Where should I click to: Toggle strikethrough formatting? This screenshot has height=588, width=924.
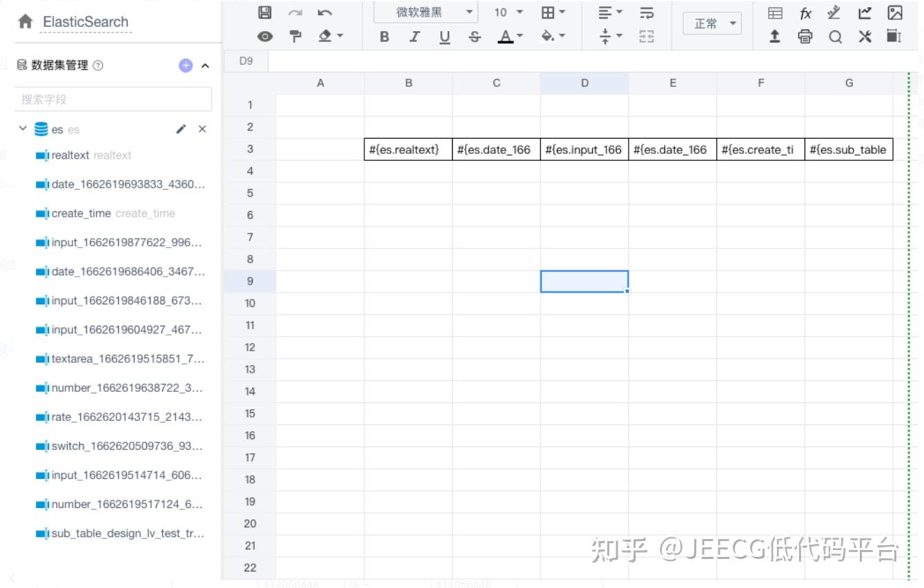coord(474,37)
